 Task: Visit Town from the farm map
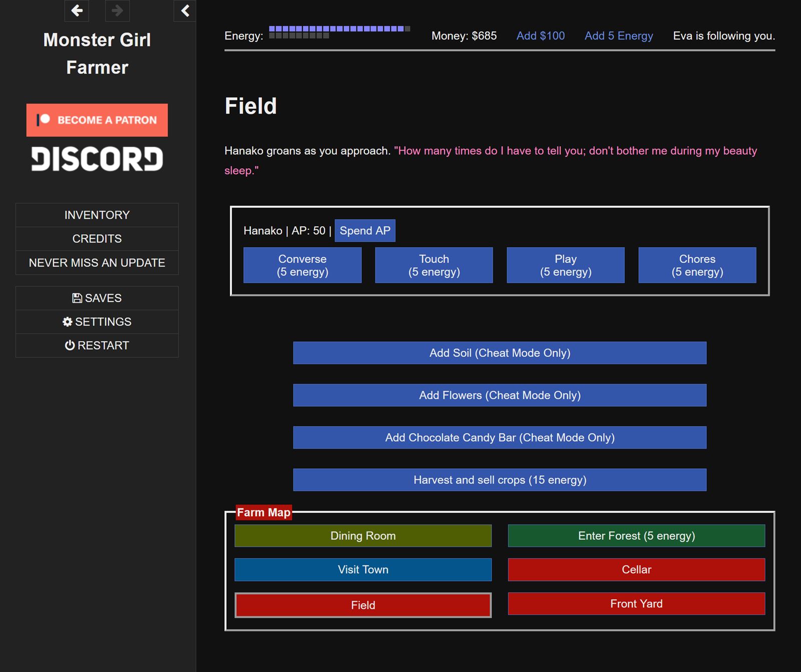[x=363, y=569]
